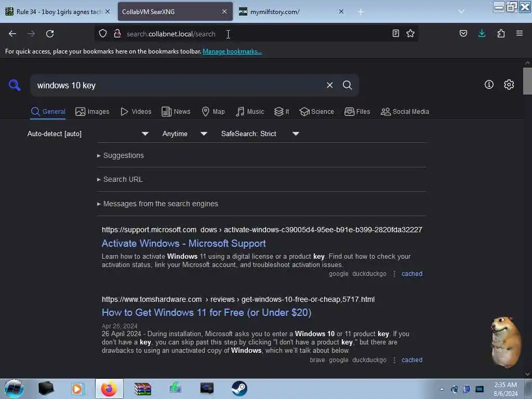Select the Files search category
The height and width of the screenshot is (399, 532).
tap(357, 112)
